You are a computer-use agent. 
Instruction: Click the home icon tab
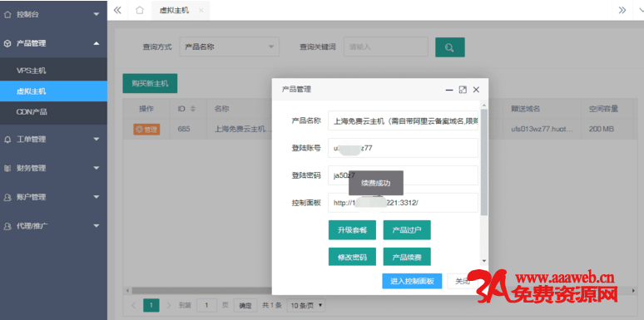[140, 10]
